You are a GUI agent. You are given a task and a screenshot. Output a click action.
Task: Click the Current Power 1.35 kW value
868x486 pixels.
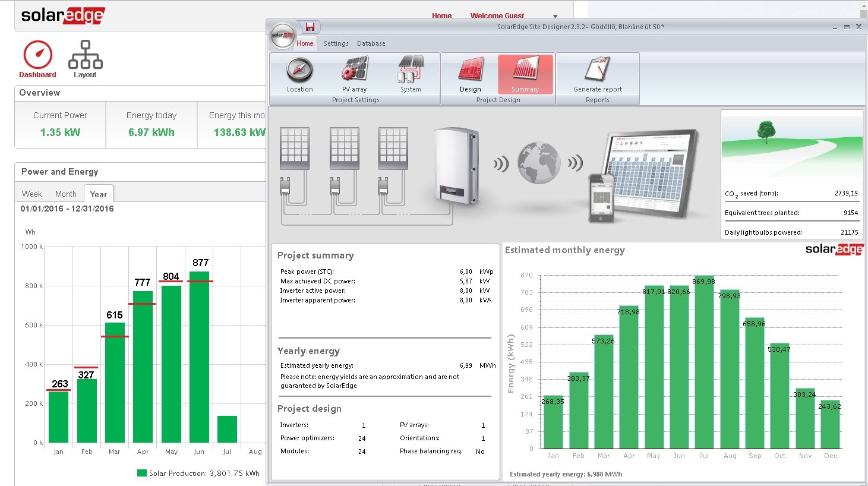(60, 132)
